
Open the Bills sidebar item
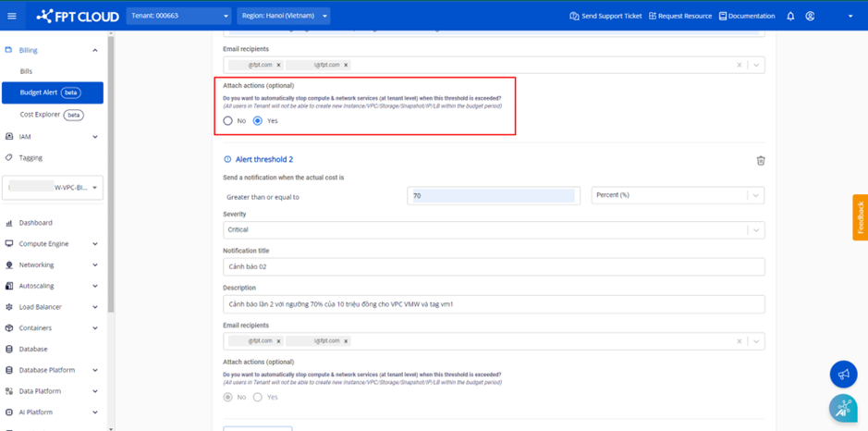27,71
